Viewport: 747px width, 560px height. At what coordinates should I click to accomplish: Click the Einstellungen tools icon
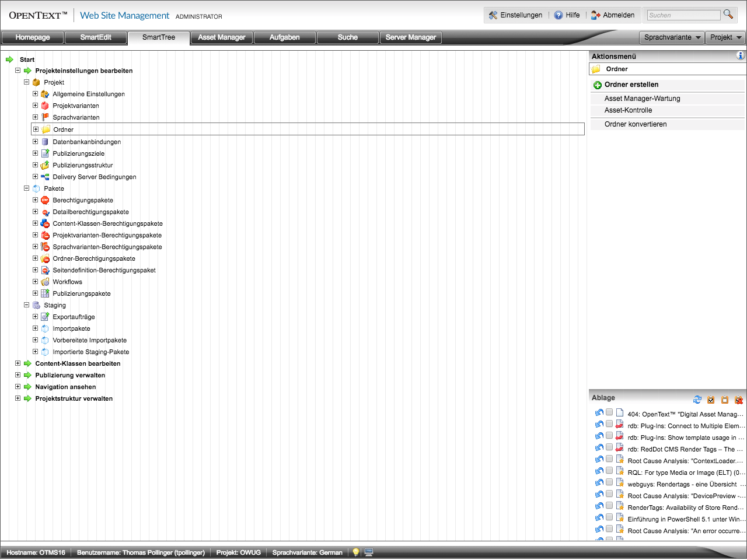point(493,15)
